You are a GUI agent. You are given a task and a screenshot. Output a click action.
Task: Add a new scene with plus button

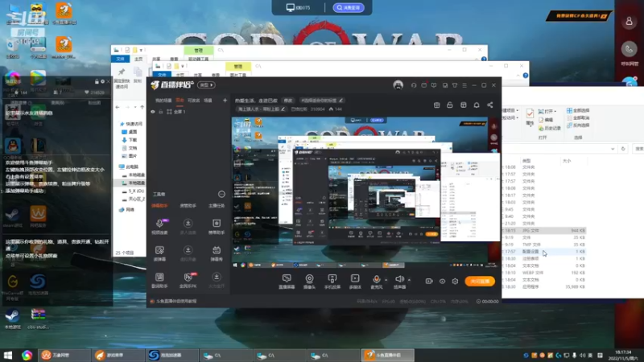[x=225, y=100]
